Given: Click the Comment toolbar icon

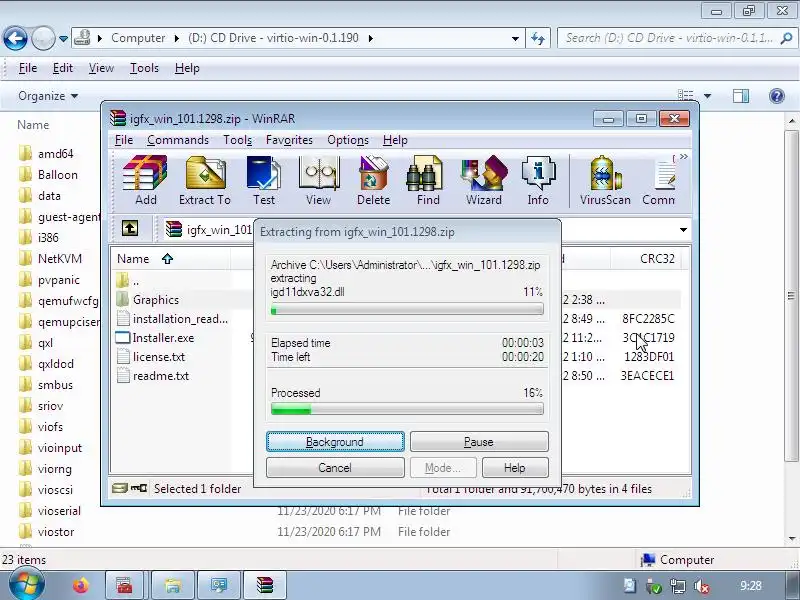Looking at the screenshot, I should click(659, 181).
